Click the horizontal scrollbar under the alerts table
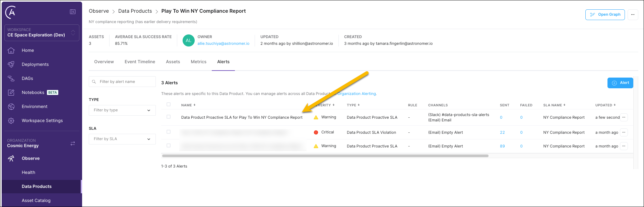Viewport: 644px width, 207px height. [x=325, y=156]
